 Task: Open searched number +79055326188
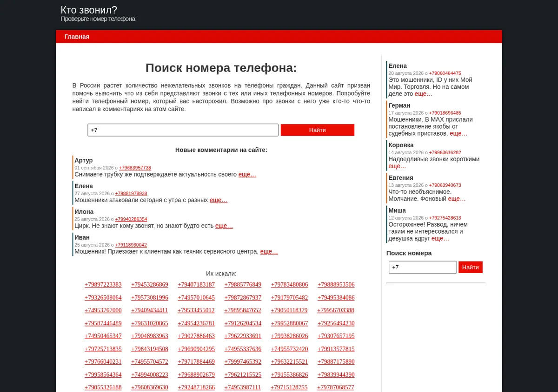click(103, 387)
